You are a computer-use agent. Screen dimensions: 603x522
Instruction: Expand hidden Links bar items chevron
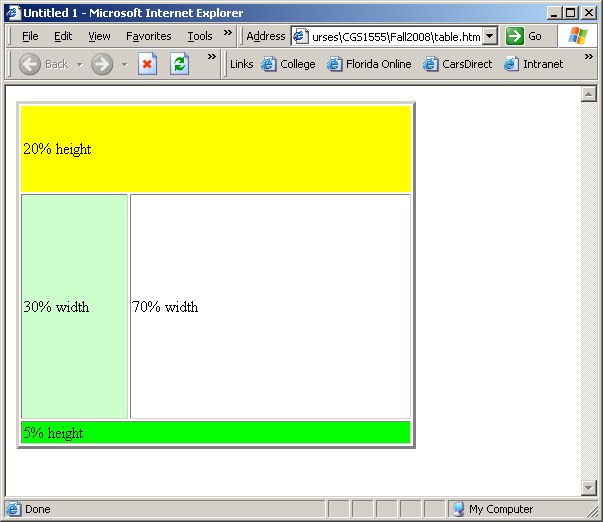[588, 57]
